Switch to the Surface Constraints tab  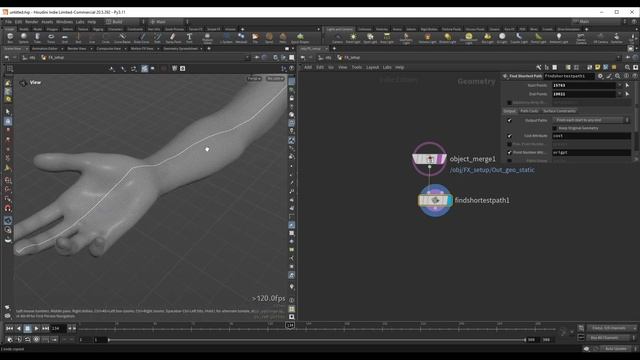pos(560,111)
